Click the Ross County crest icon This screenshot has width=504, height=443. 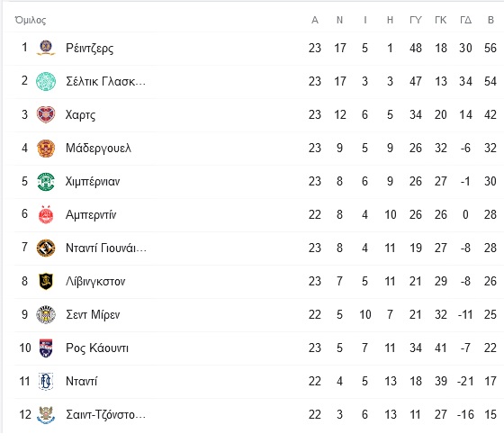[x=46, y=348]
